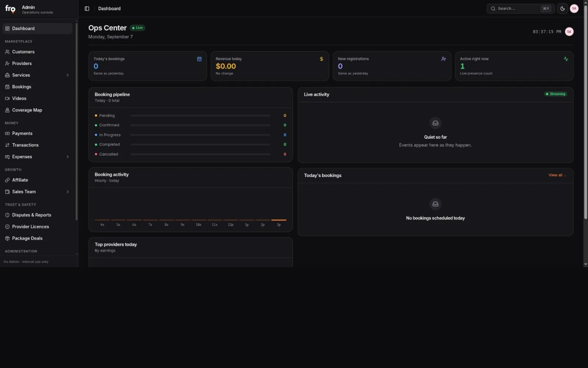Expand the Services submenu chevron

(68, 75)
